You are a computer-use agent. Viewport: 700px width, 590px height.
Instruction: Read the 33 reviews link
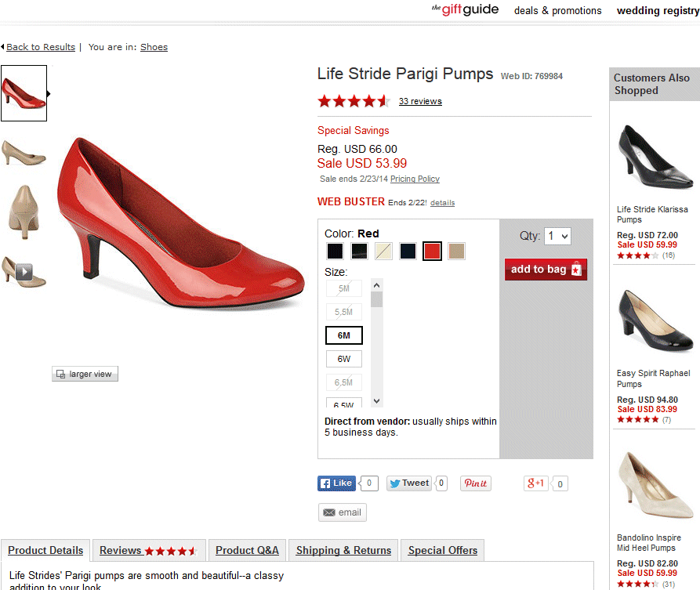click(x=420, y=101)
